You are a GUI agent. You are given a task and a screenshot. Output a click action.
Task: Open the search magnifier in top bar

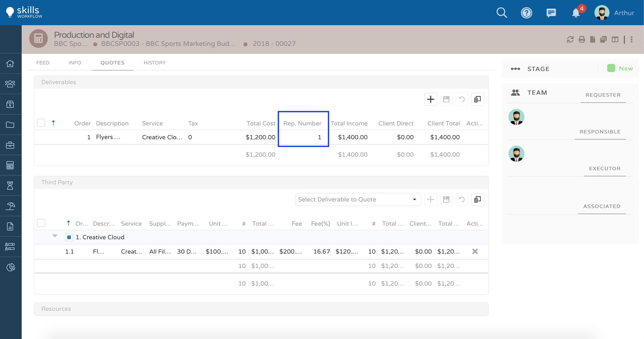click(x=502, y=13)
